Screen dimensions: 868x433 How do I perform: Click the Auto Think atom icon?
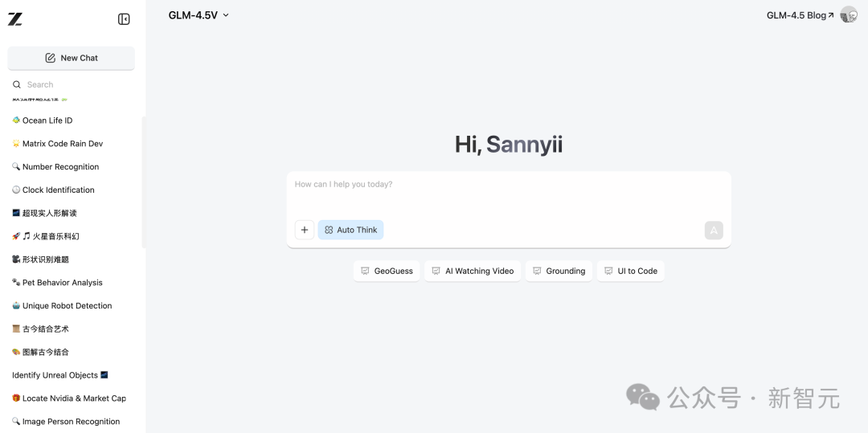[x=328, y=230]
